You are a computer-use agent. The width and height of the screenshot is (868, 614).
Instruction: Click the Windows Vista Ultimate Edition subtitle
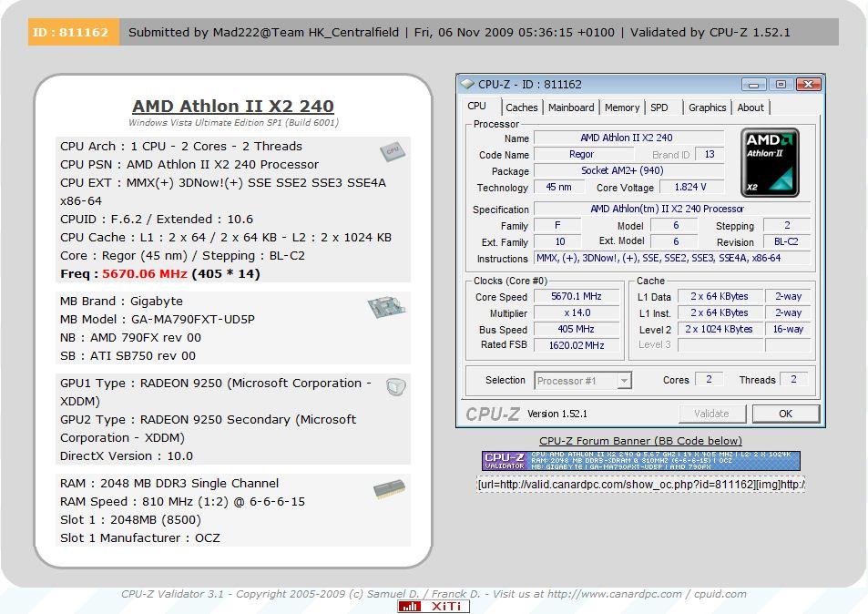(233, 122)
